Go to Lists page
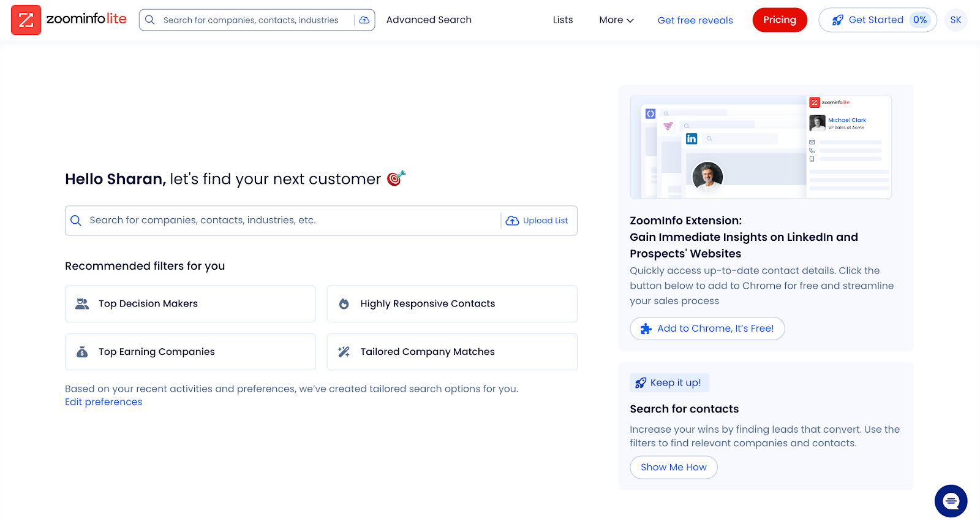 coord(563,20)
